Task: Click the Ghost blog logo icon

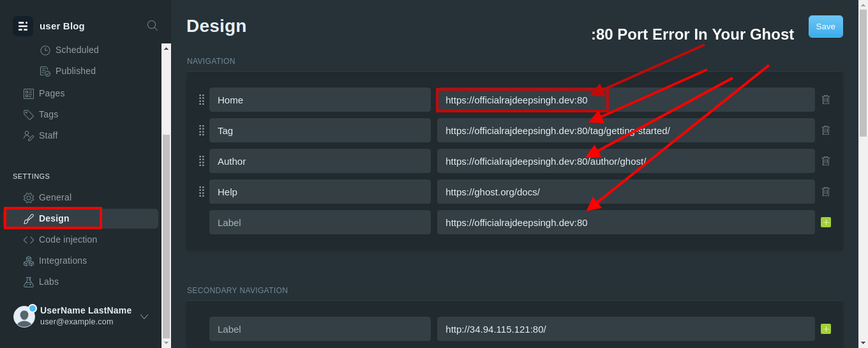Action: coord(23,26)
